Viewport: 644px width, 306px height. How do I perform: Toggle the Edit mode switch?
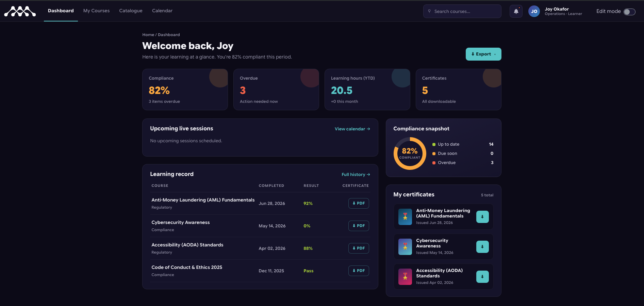(x=629, y=12)
